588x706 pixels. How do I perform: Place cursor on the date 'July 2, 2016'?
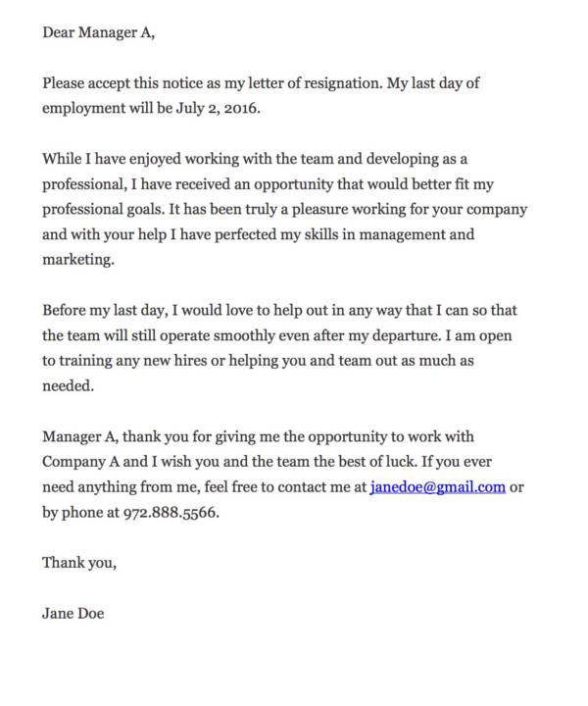(x=218, y=109)
